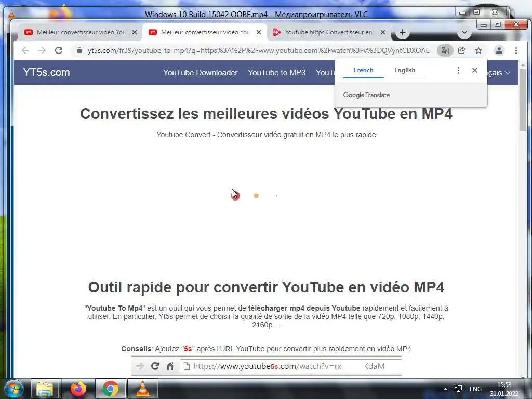Viewport: 532px width, 399px height.
Task: Select French in translate popup
Action: [x=363, y=70]
